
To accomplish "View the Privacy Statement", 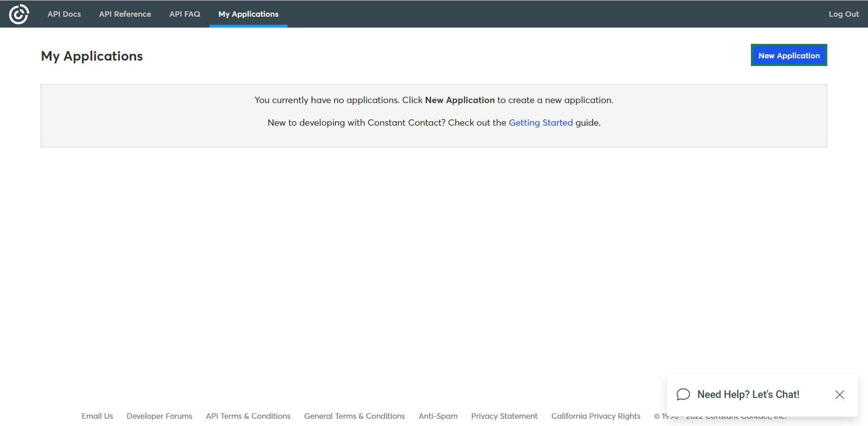I will coord(504,416).
